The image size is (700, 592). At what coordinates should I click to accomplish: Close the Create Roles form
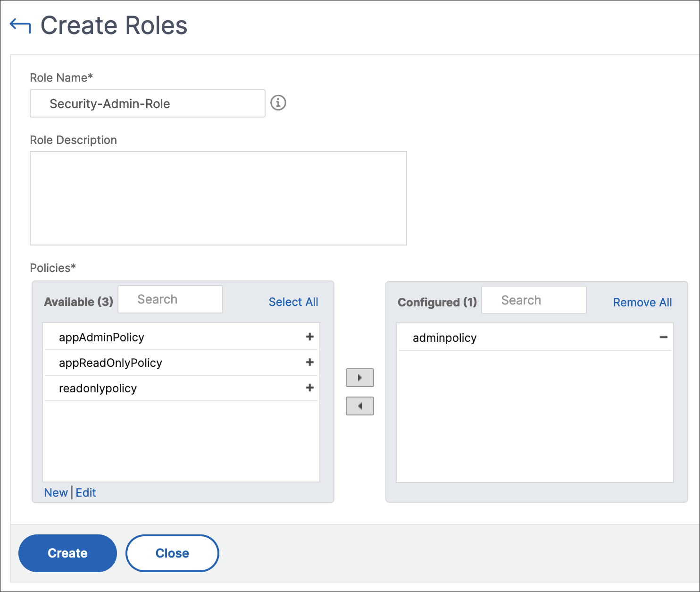coord(172,553)
